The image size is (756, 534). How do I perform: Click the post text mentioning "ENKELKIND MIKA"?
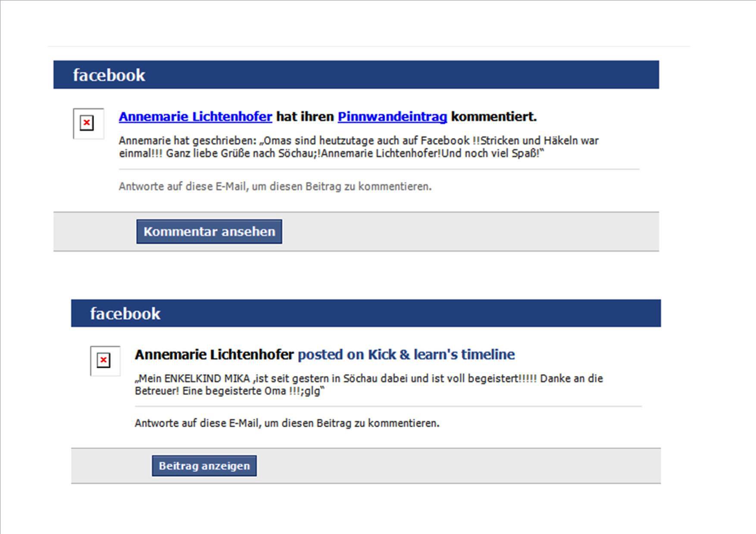click(x=368, y=385)
